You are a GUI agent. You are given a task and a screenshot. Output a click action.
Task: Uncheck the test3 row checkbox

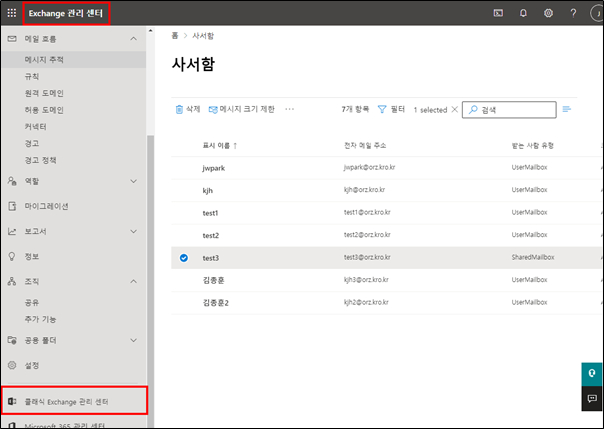pos(184,258)
